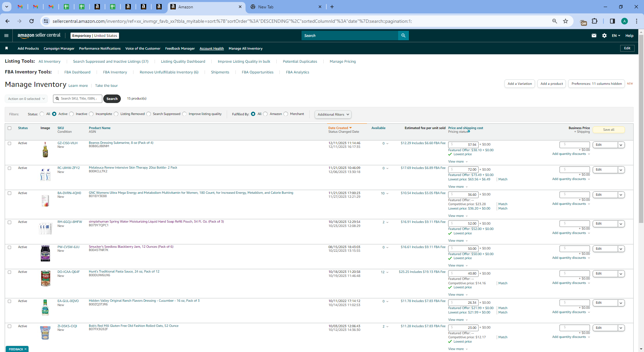644x352 pixels.
Task: Open Campaign Manager in the favorites bar
Action: (59, 49)
